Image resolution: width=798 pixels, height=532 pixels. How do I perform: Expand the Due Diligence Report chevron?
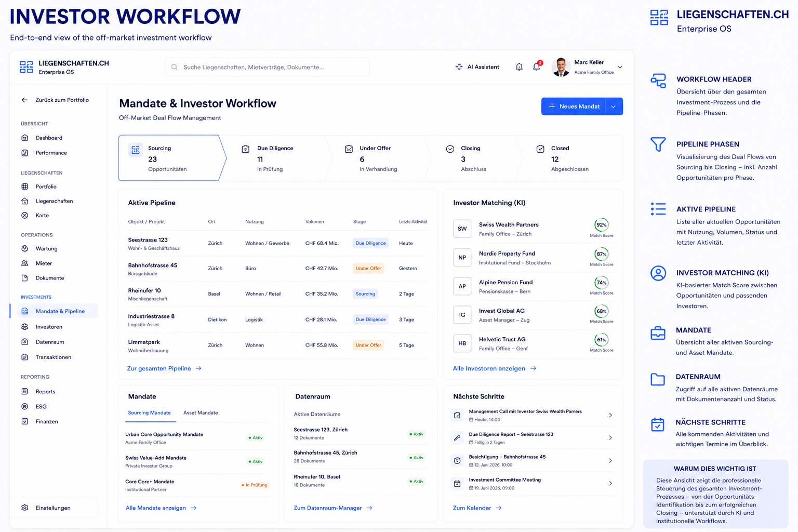pos(610,438)
